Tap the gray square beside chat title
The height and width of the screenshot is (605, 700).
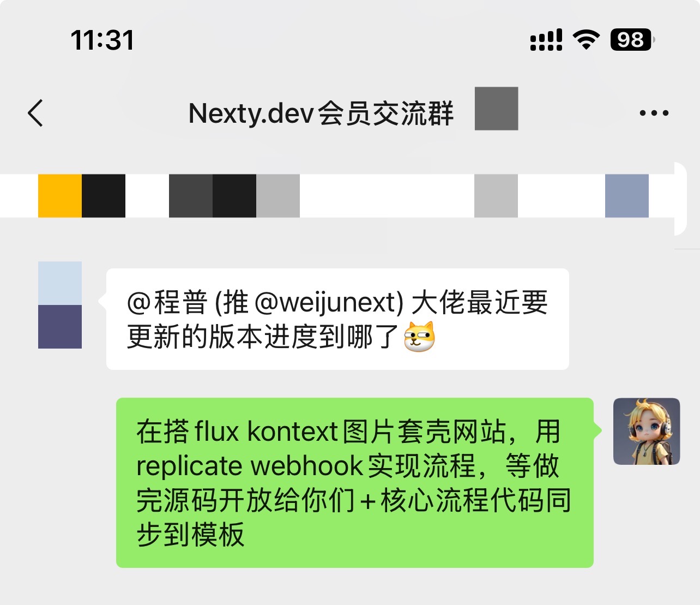coord(496,109)
